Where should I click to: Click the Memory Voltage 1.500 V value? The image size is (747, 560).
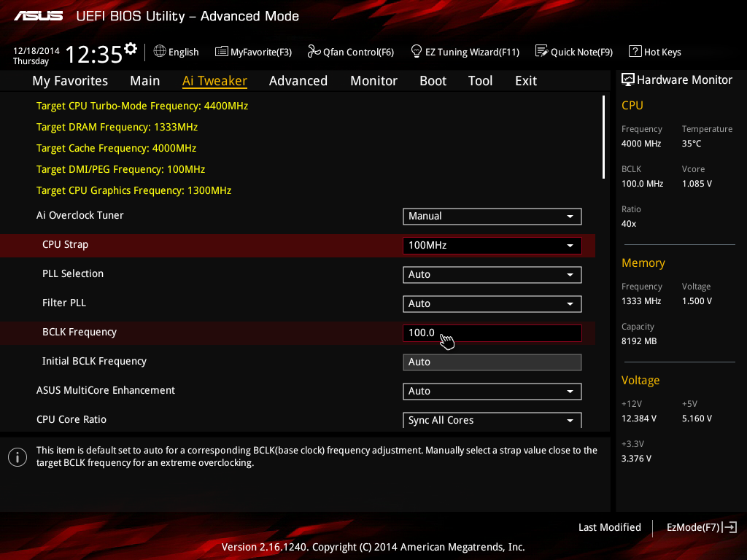pyautogui.click(x=697, y=301)
